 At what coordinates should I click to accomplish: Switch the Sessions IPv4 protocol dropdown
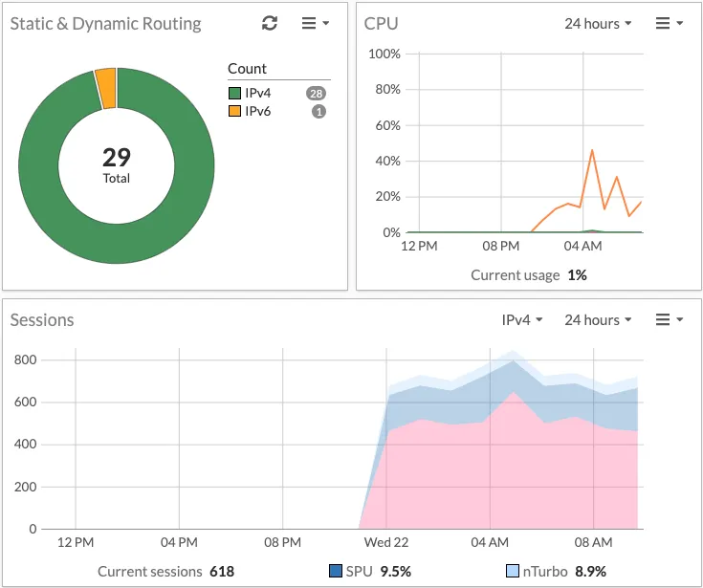[522, 320]
